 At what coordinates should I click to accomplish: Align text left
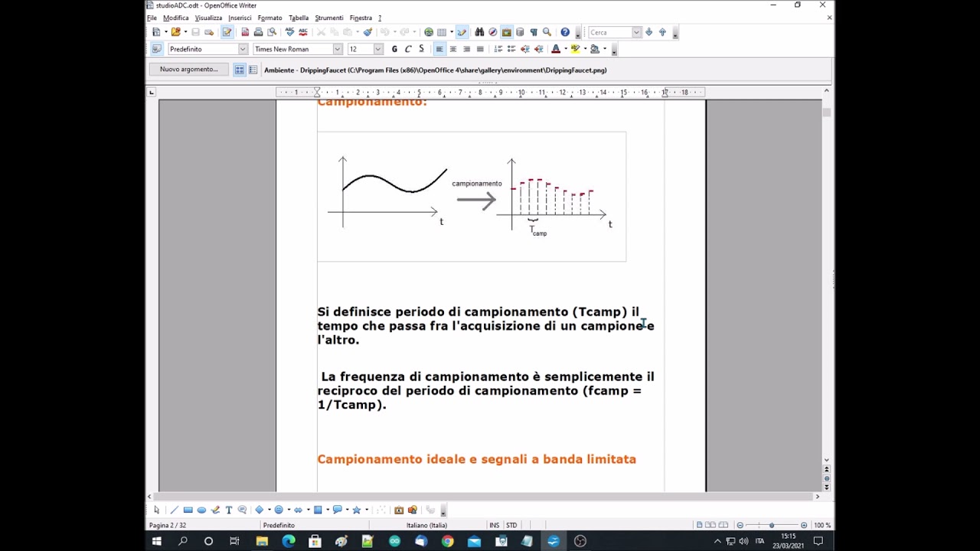pos(439,49)
